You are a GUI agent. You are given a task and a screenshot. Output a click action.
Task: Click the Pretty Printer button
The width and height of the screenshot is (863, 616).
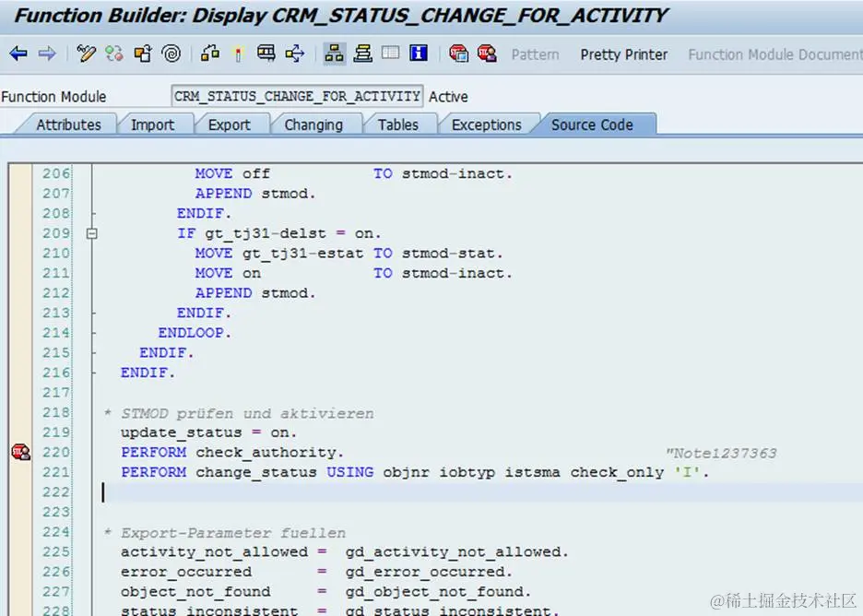point(623,54)
